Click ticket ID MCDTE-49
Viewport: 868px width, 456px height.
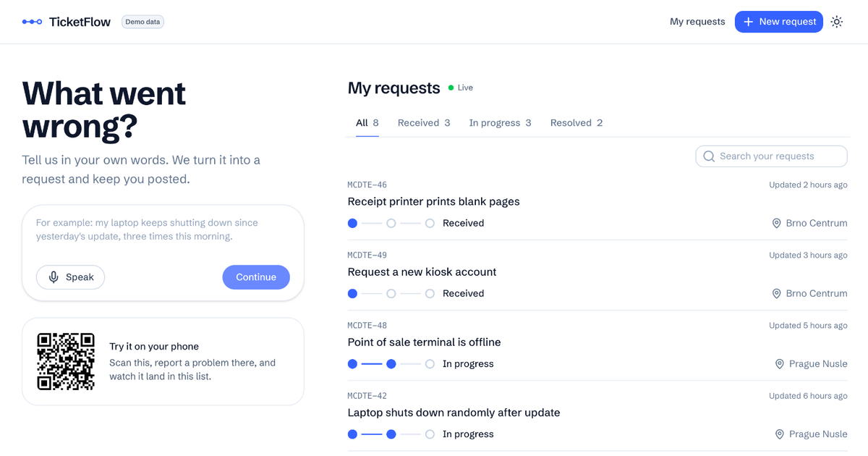pyautogui.click(x=367, y=255)
